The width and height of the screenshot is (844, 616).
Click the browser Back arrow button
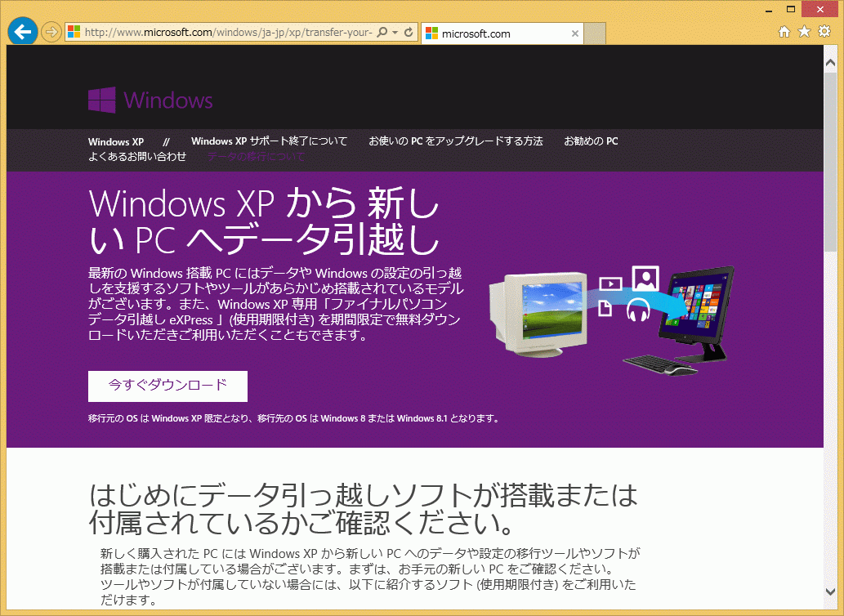pyautogui.click(x=23, y=32)
